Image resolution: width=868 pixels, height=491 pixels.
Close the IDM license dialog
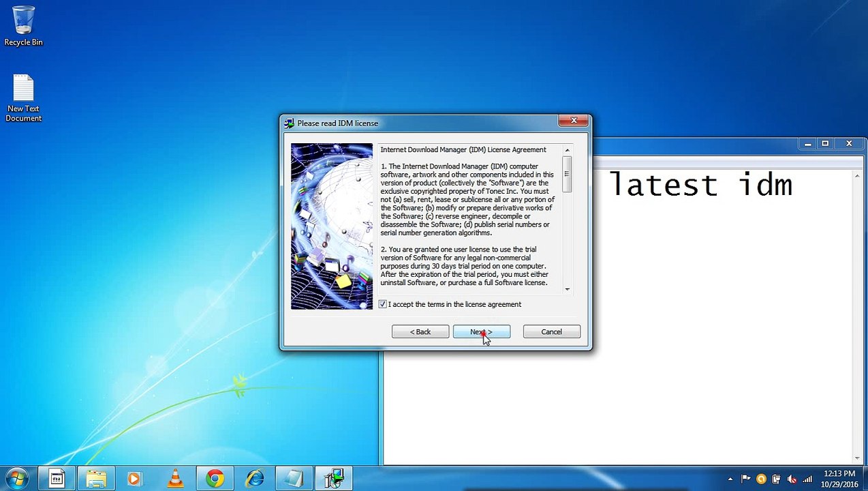(573, 121)
